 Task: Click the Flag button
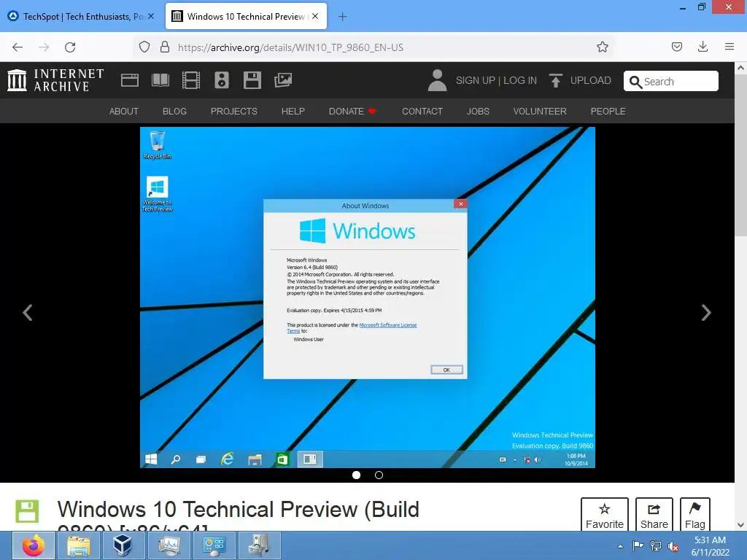coord(695,515)
